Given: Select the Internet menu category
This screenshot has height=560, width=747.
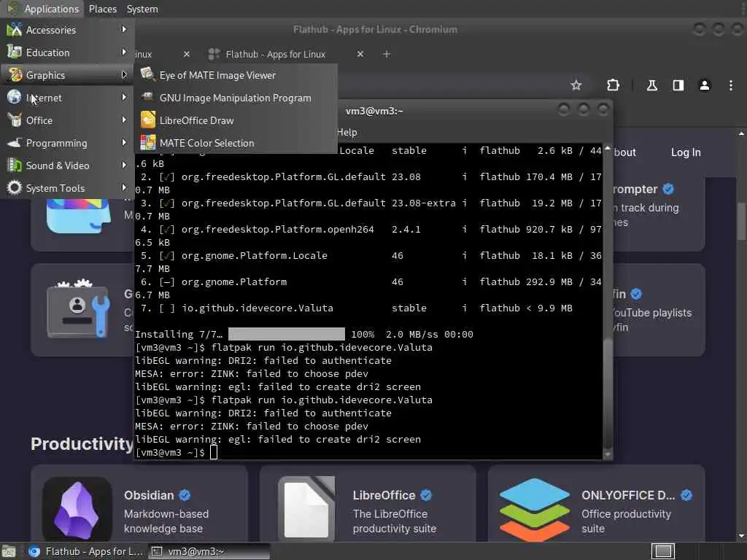Looking at the screenshot, I should [67, 98].
